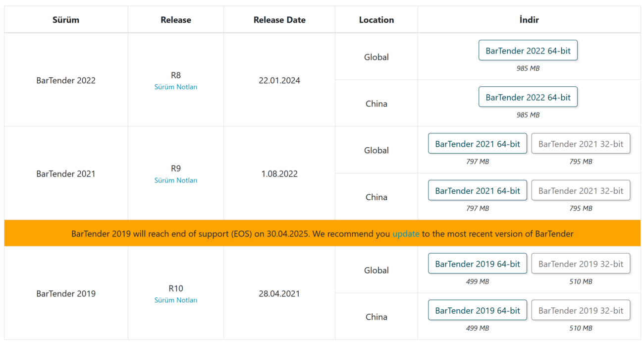Click '510 MB' size in 2019 Global row
The image size is (644, 343).
pos(581,282)
